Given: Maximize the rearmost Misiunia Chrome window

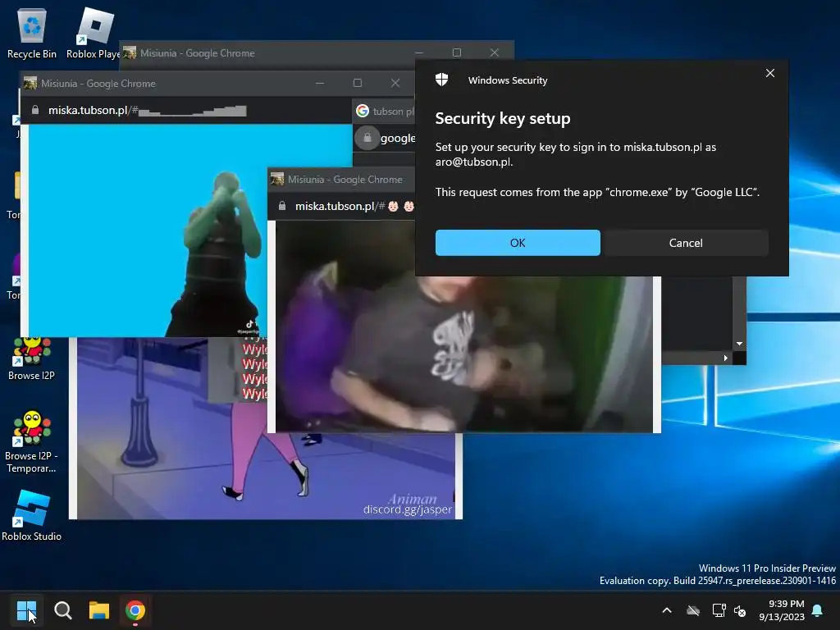Looking at the screenshot, I should click(456, 52).
